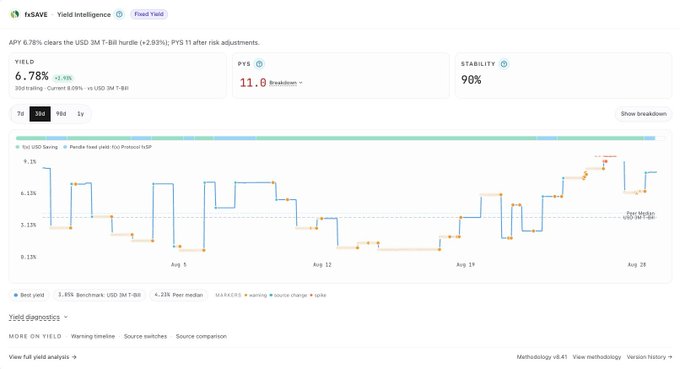Toggle Pendle fixed yield legend series
Screen dimensions: 680x369
coord(108,147)
